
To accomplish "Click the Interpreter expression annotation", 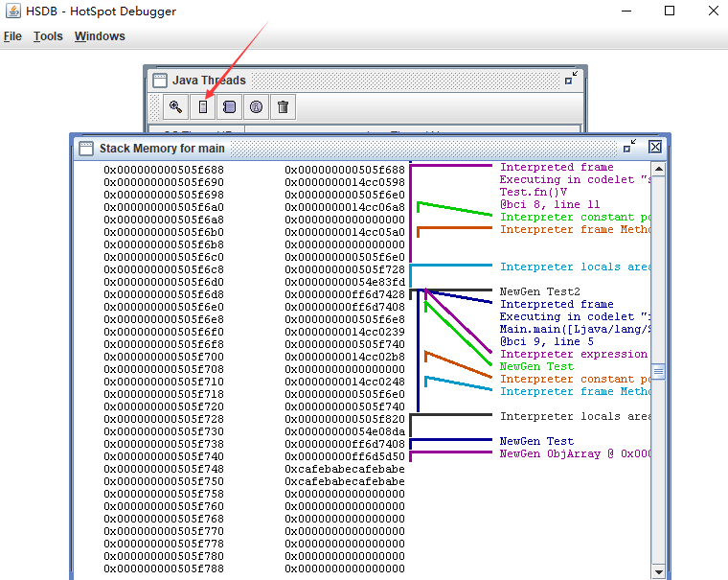I will tap(574, 354).
